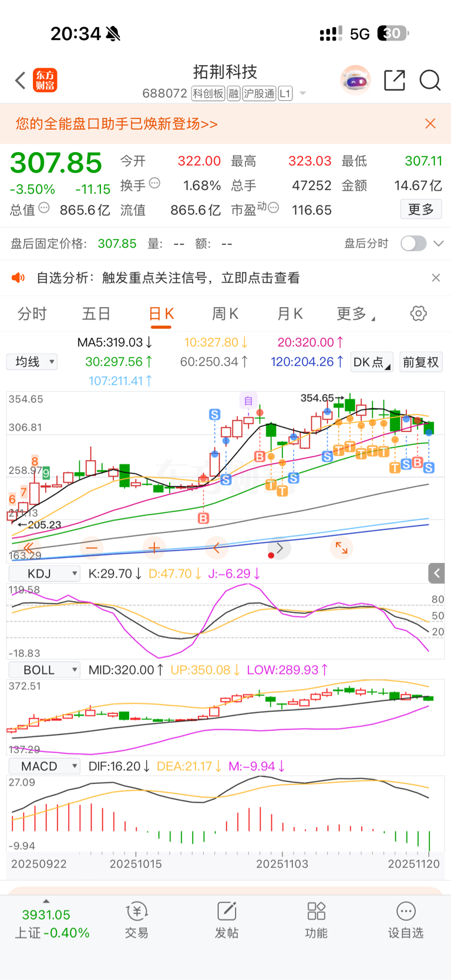Image resolution: width=451 pixels, height=980 pixels.
Task: Open the MACD indicator dropdown
Action: click(45, 766)
